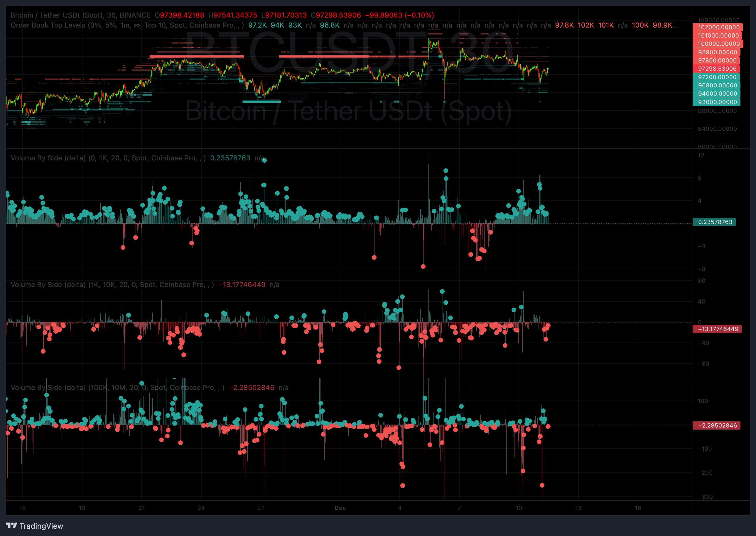Click the current price label 97298.53906

click(717, 69)
